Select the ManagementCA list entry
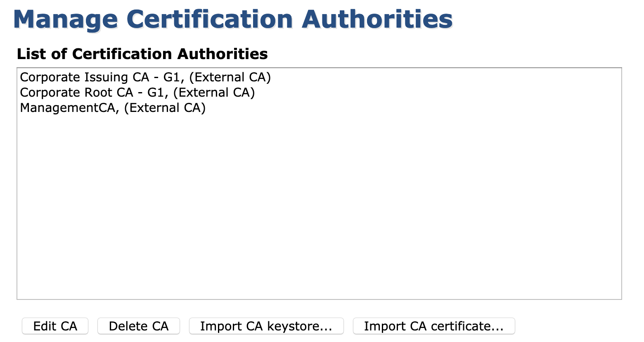The height and width of the screenshot is (342, 644). pos(113,108)
